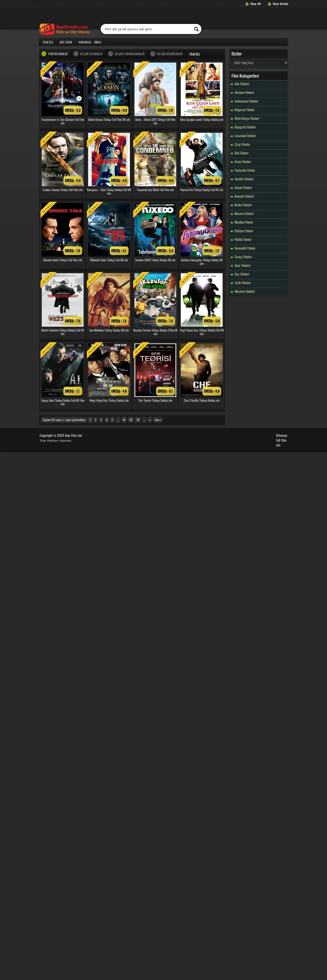Image resolution: width=327 pixels, height=980 pixels.
Task: Open the Shoot 'Em Up poster thumbnail
Action: pos(202,160)
